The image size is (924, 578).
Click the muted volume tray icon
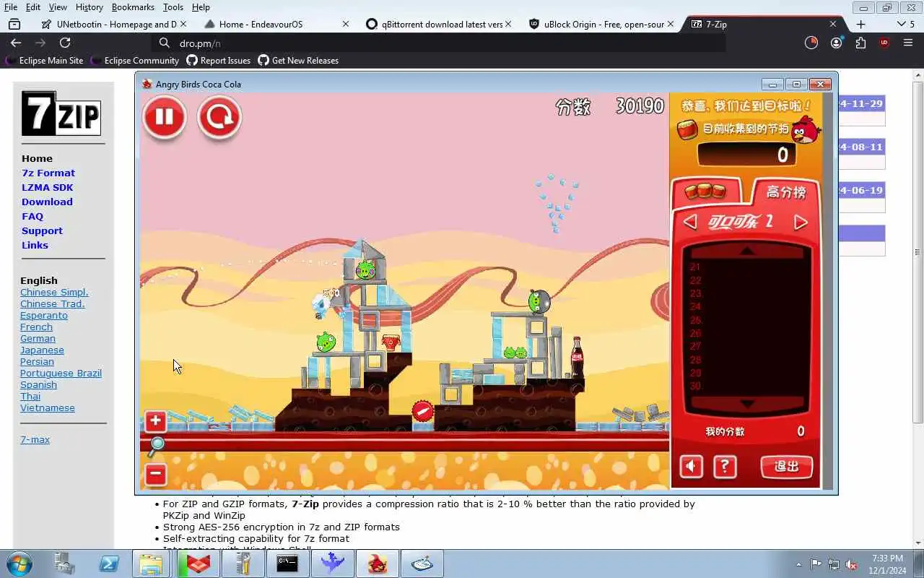[852, 564]
